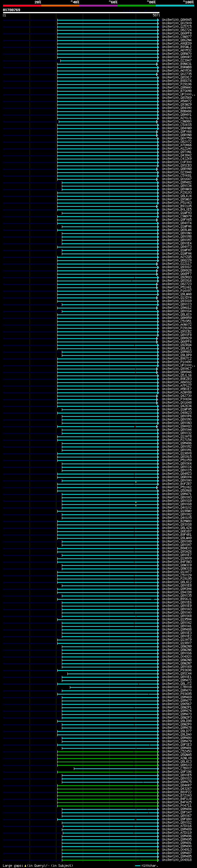Image resolution: width=197 pixels, height=868 pixels.
Task: Open hit UniRef100_Q42634
Action: coord(176,406)
